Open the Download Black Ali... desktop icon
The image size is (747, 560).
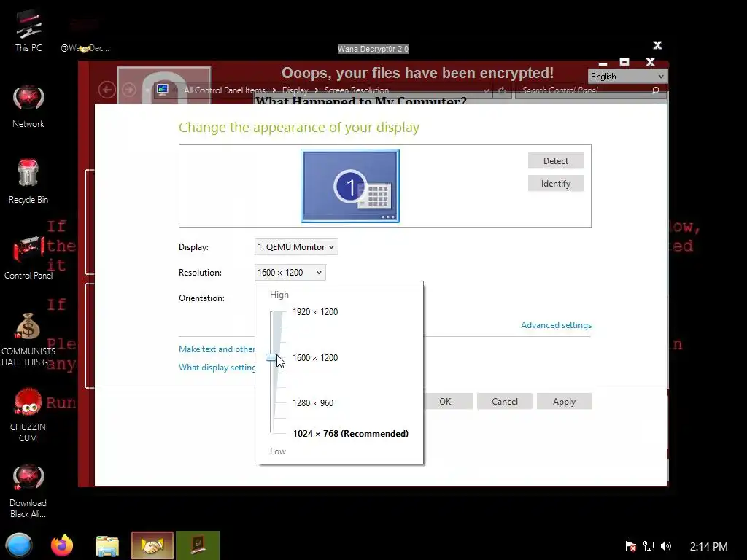28,491
